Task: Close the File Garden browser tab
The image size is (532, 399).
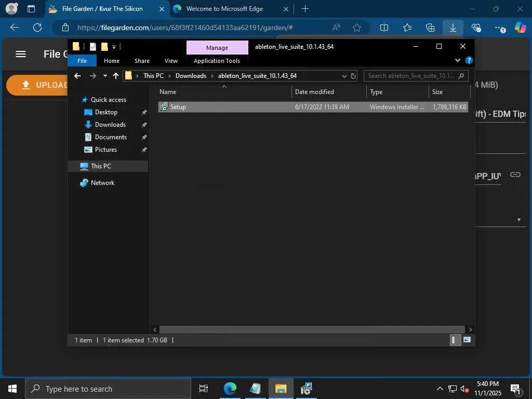Action: [162, 9]
